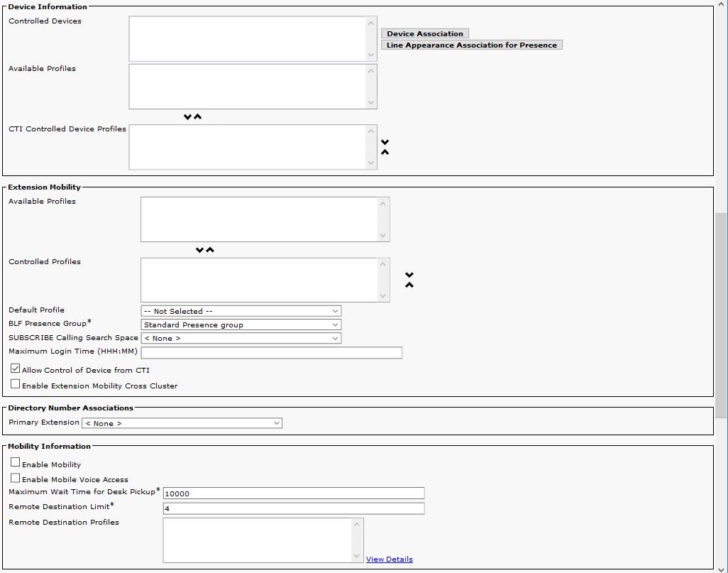Click move-up arrow beside CTI Controlled Device Profiles

(385, 152)
